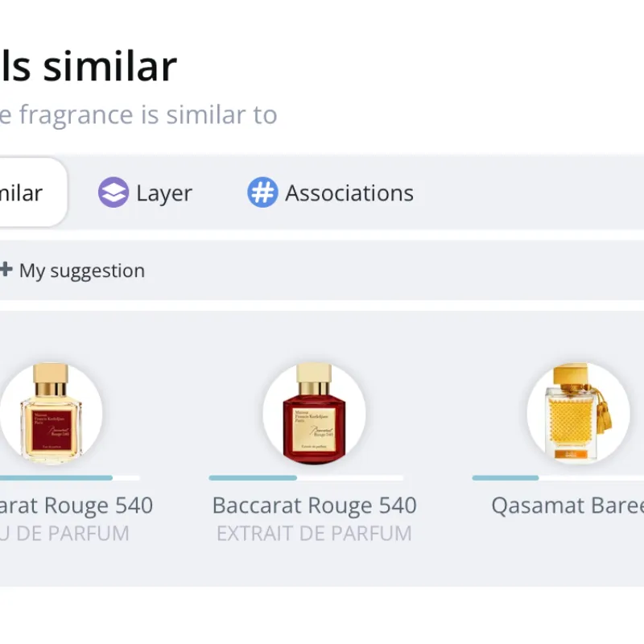
Task: Open the Baccarat Rouge 540 Eau de Parfum name link
Action: click(76, 506)
